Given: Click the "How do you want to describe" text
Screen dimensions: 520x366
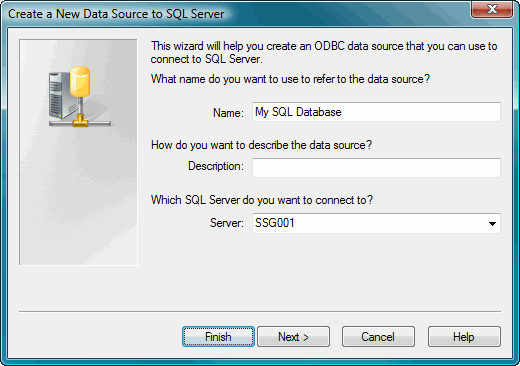Looking at the screenshot, I should coord(261,145).
